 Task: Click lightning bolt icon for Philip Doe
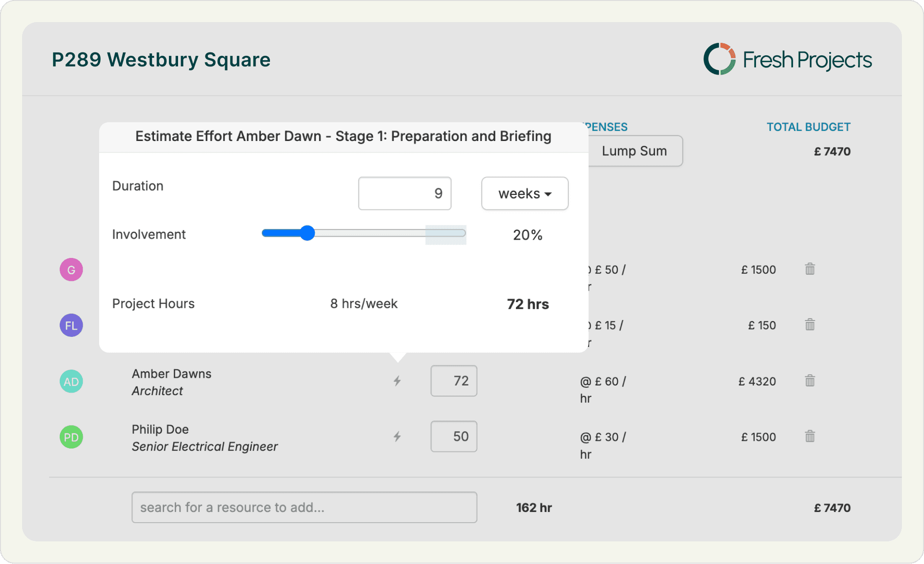coord(397,436)
